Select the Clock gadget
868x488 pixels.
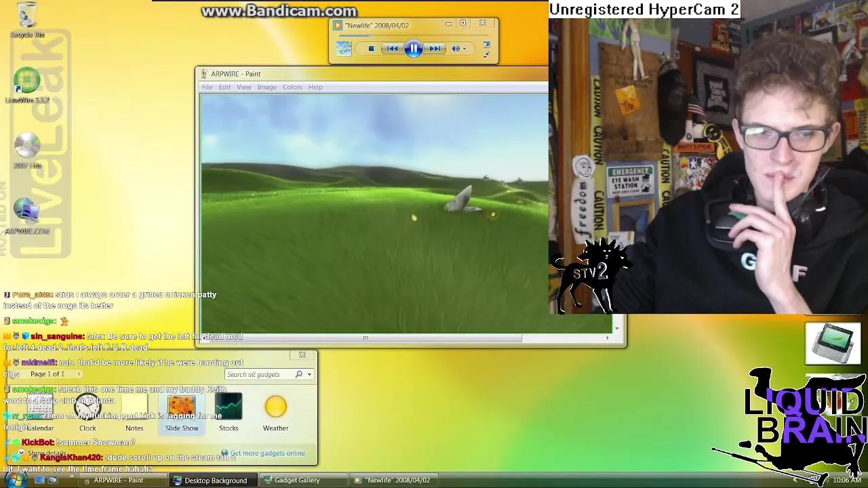click(87, 413)
